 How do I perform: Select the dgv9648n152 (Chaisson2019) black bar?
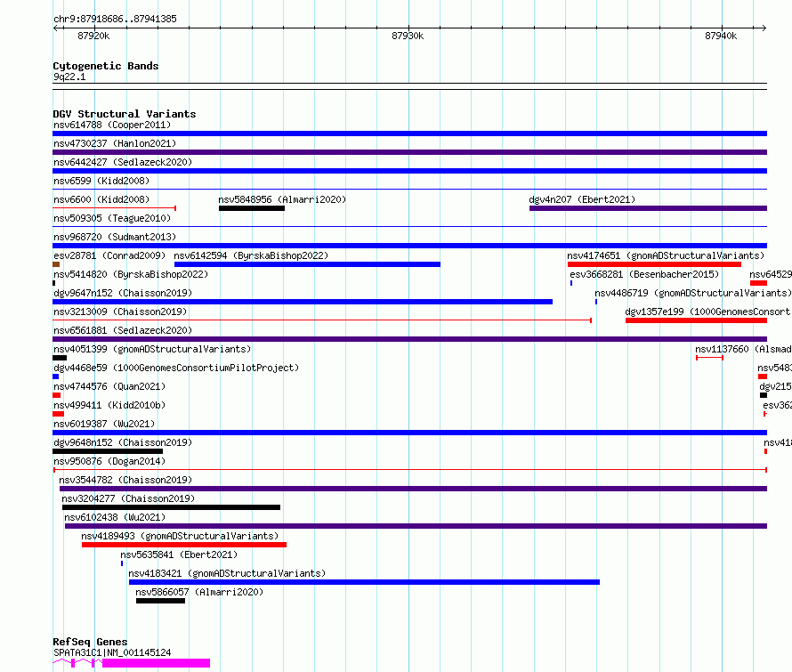(x=108, y=451)
